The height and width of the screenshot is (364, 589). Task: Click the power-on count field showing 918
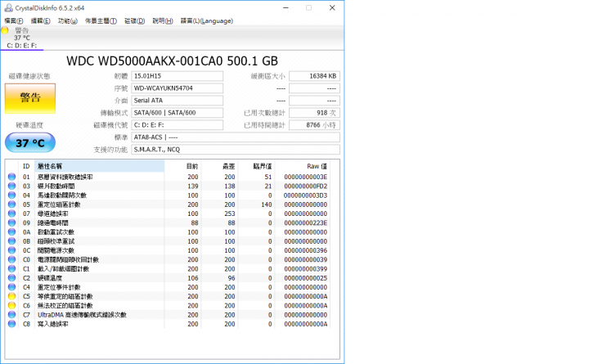click(314, 113)
